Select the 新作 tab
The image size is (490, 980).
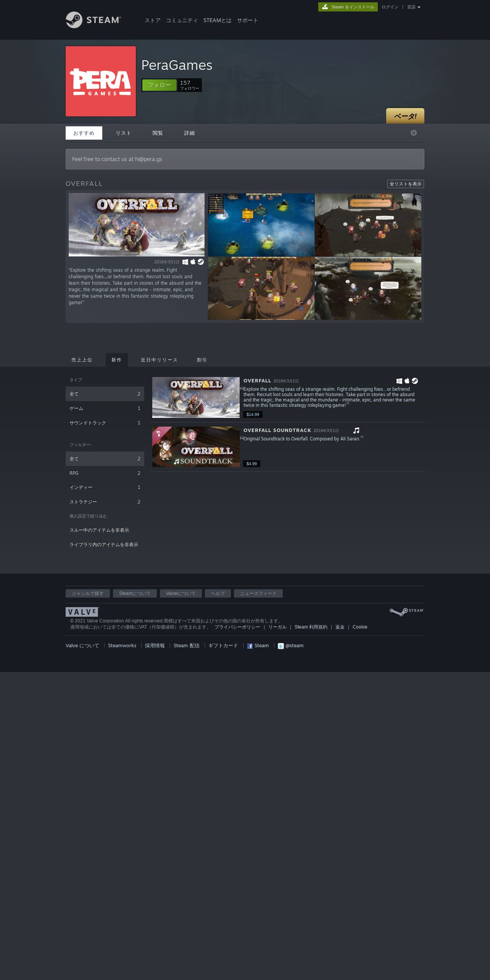(116, 360)
